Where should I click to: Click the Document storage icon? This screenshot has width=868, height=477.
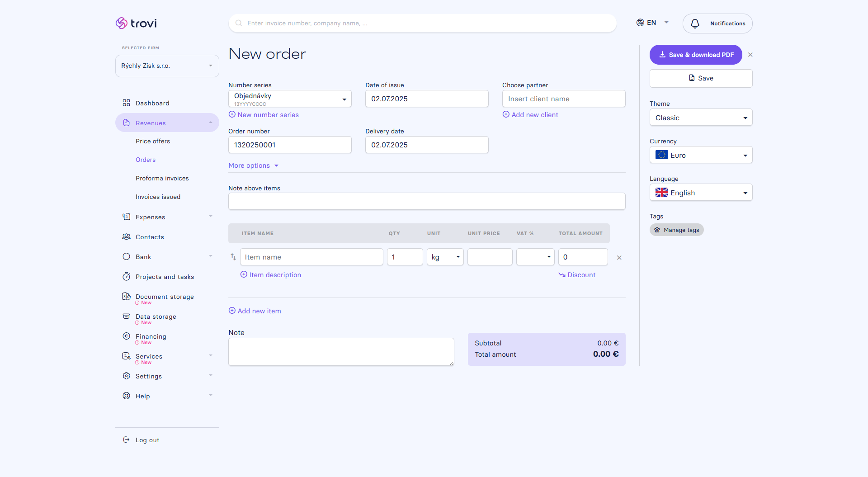point(126,296)
